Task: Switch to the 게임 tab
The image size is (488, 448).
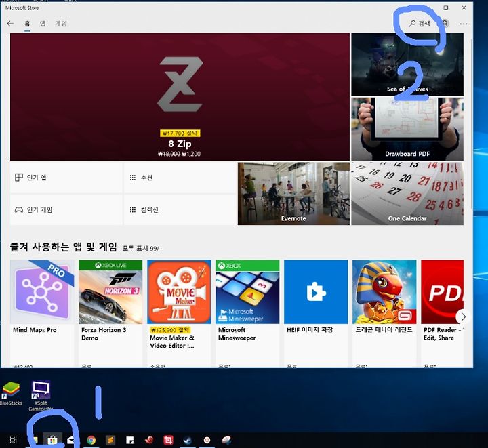Action: coord(61,24)
